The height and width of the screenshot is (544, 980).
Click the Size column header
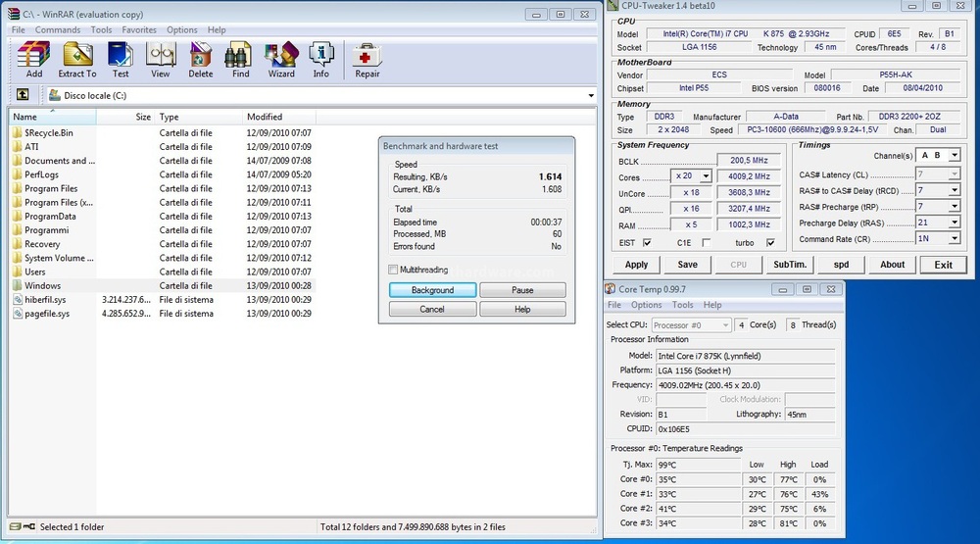pyautogui.click(x=125, y=117)
